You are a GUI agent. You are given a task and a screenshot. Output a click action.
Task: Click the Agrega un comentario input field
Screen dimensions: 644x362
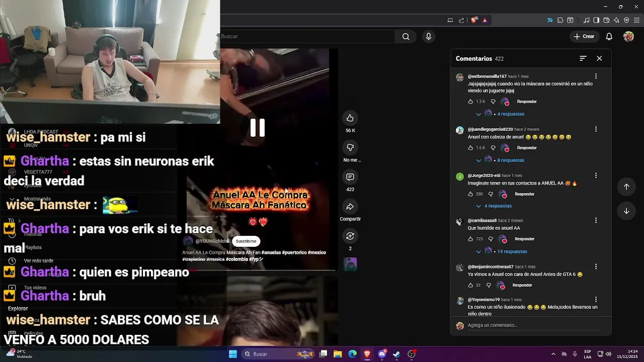(x=533, y=325)
